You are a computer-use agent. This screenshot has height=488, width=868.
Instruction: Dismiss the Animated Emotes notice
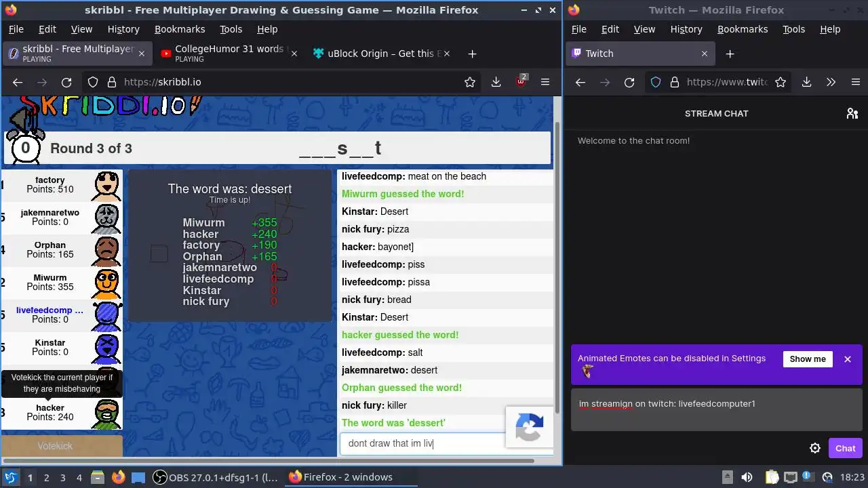(x=848, y=359)
